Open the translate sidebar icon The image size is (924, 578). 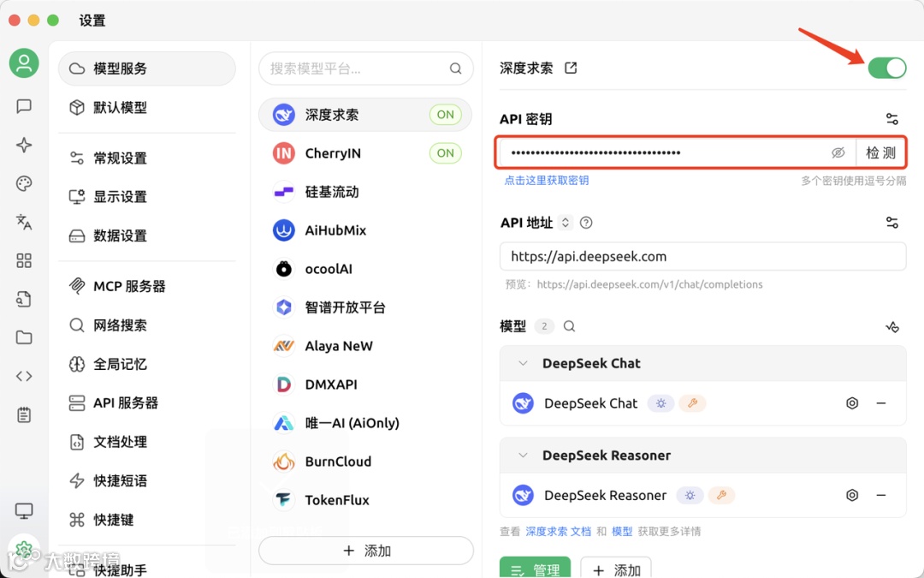coord(24,222)
